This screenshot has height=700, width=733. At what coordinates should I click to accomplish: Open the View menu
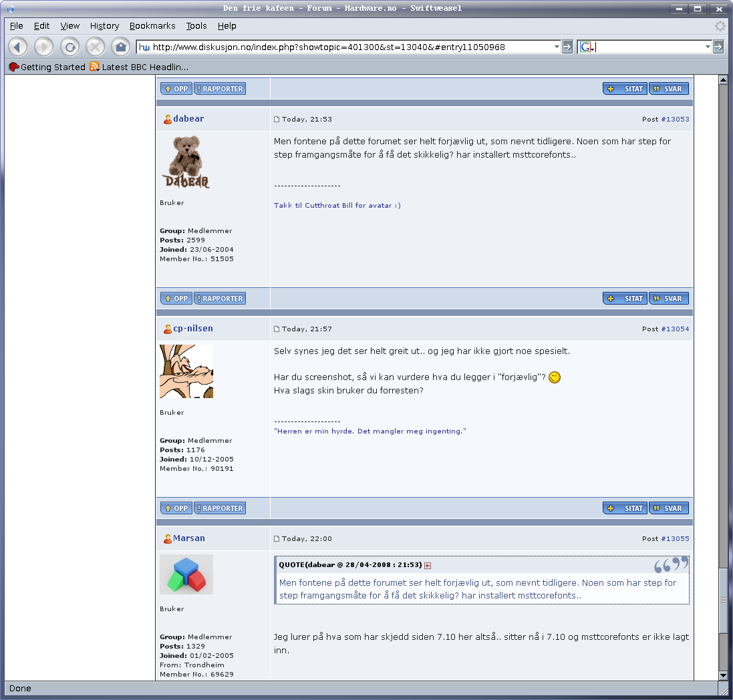pyautogui.click(x=70, y=25)
